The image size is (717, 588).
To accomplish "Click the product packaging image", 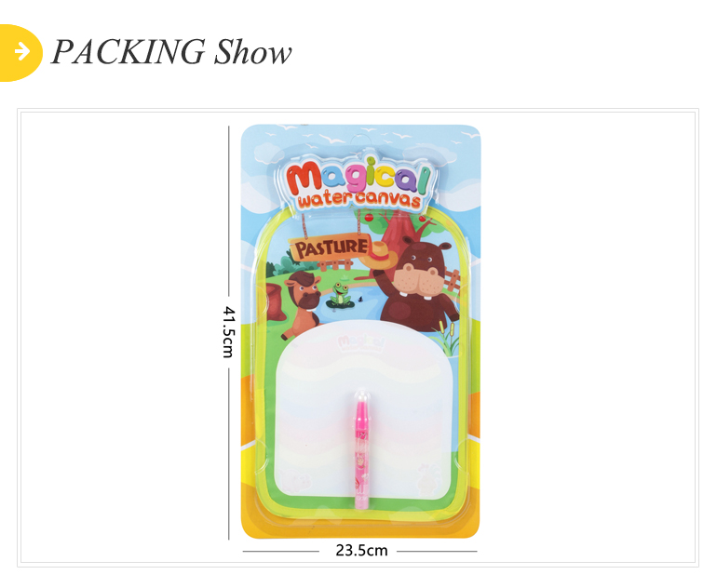I will tap(360, 331).
